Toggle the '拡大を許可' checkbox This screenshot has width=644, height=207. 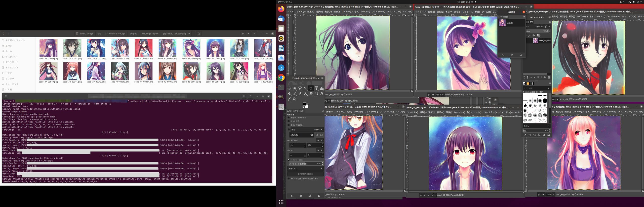[x=289, y=121]
